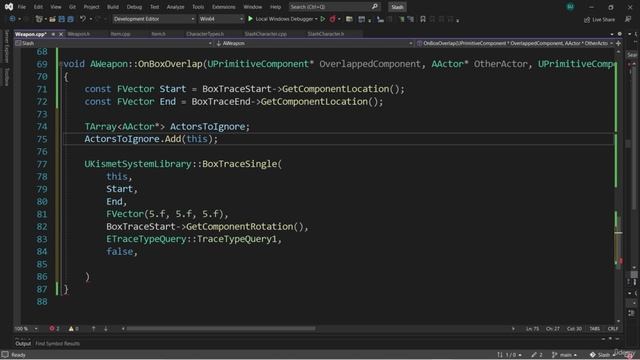Go to previous issue up arrow
The width and height of the screenshot is (640, 360).
(93, 329)
